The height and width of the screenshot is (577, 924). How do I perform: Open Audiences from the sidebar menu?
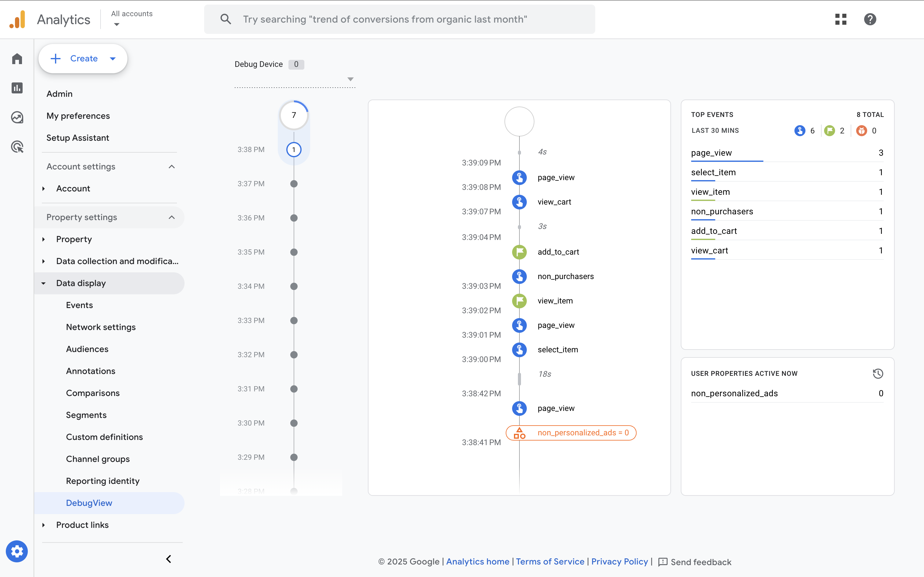point(87,349)
